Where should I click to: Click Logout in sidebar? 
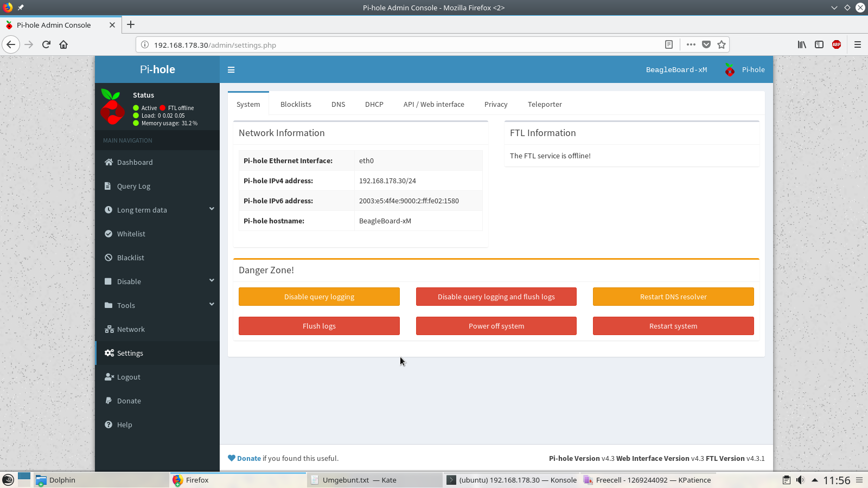point(157,377)
